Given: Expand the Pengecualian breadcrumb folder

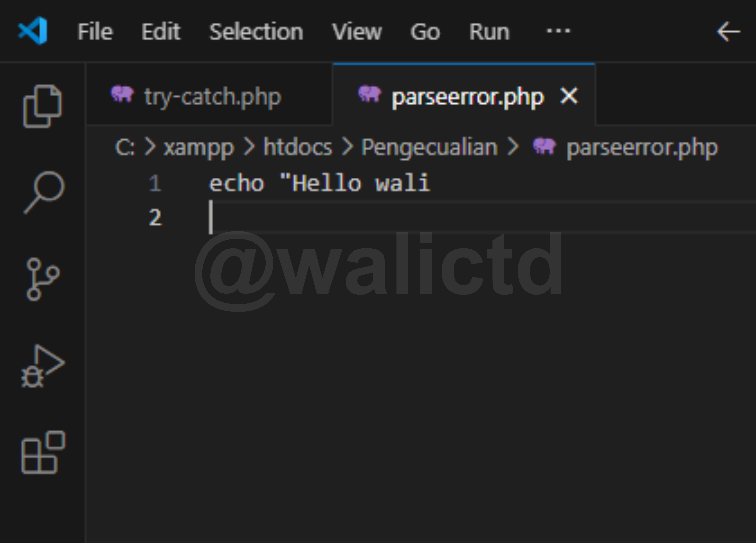Looking at the screenshot, I should [x=429, y=147].
